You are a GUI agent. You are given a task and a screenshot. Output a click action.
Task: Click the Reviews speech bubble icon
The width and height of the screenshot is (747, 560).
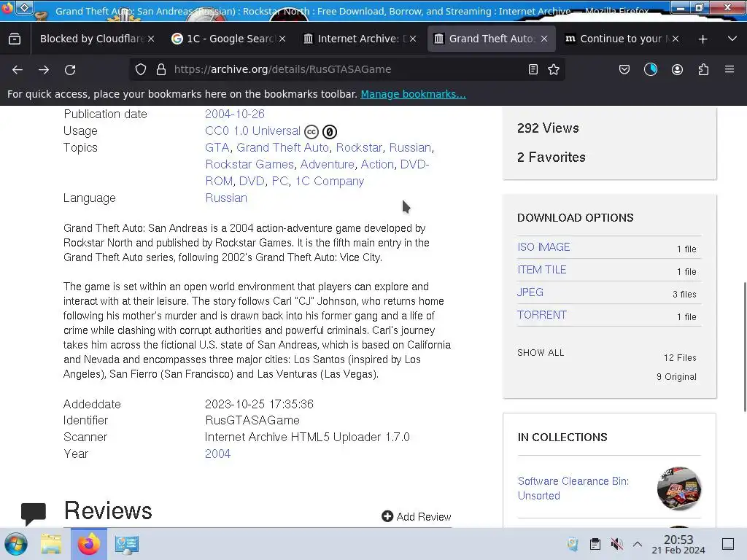(34, 513)
